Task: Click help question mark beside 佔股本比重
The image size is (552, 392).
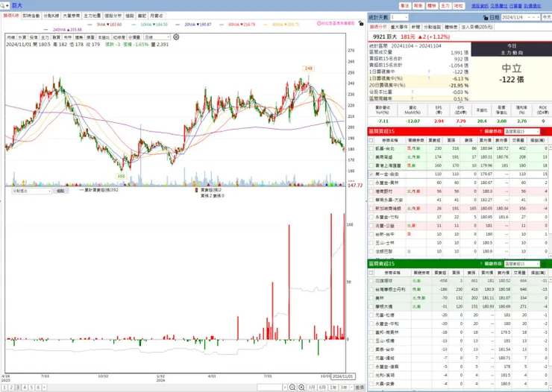Action: 413,92
